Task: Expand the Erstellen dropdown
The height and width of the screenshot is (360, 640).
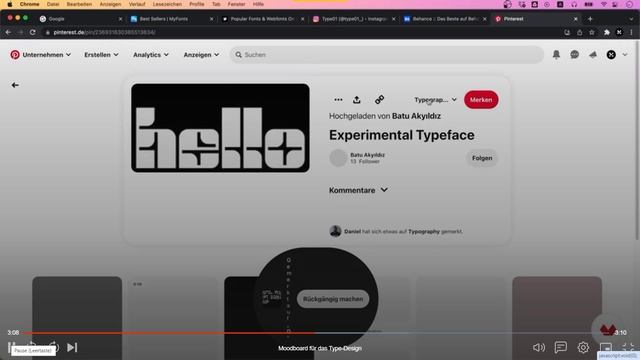Action: [x=101, y=55]
